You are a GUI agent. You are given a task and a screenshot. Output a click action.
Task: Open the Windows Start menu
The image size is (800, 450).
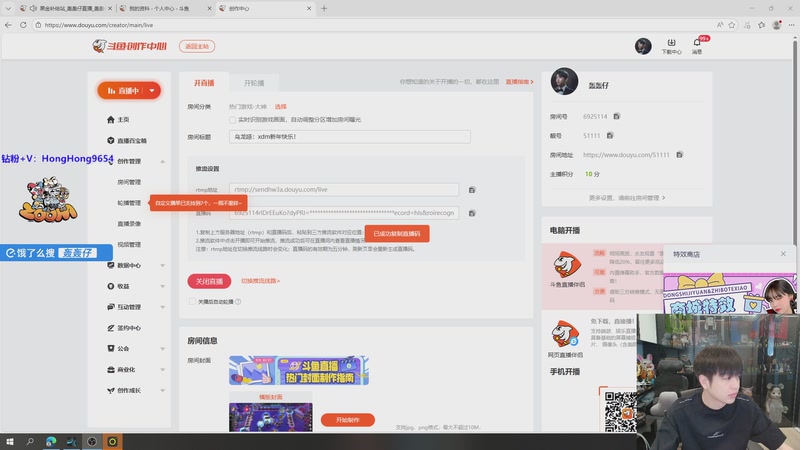(10, 441)
